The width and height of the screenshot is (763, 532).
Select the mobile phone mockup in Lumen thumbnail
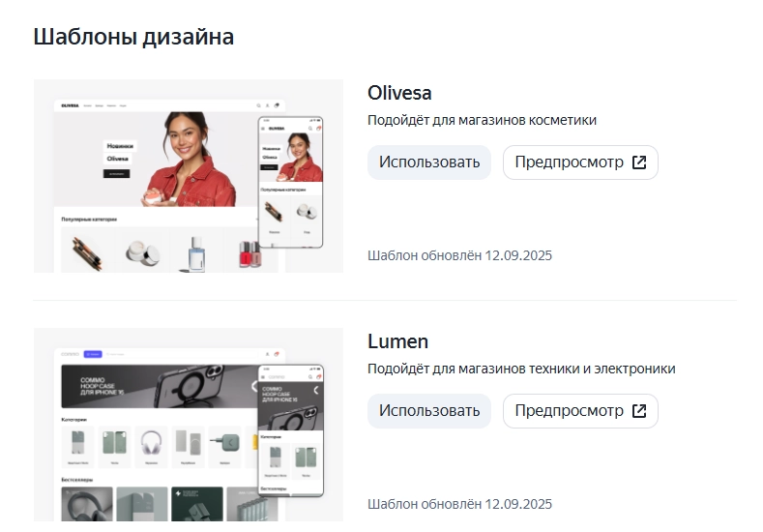pos(290,430)
